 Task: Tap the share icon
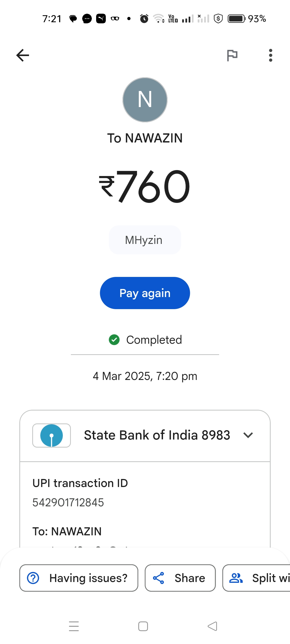158,578
